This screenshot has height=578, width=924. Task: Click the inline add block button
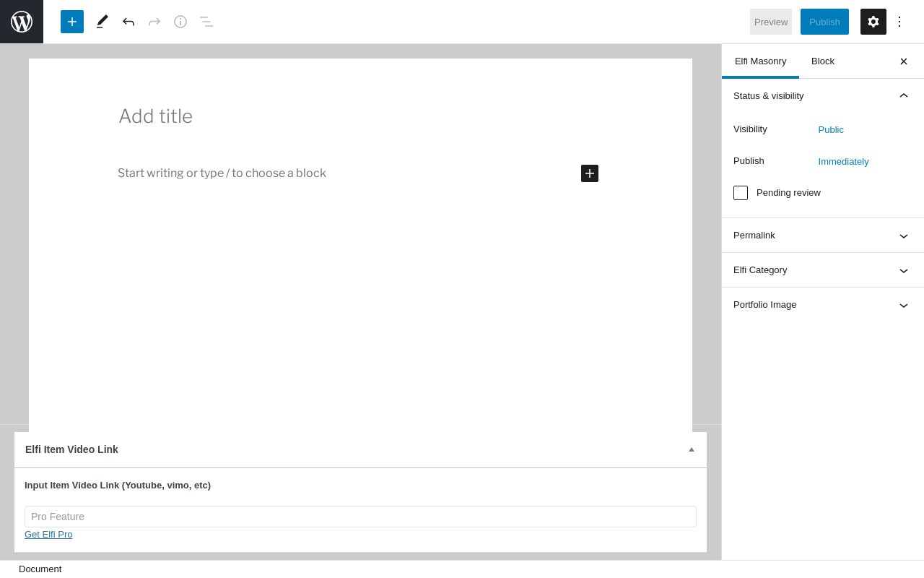tap(590, 173)
